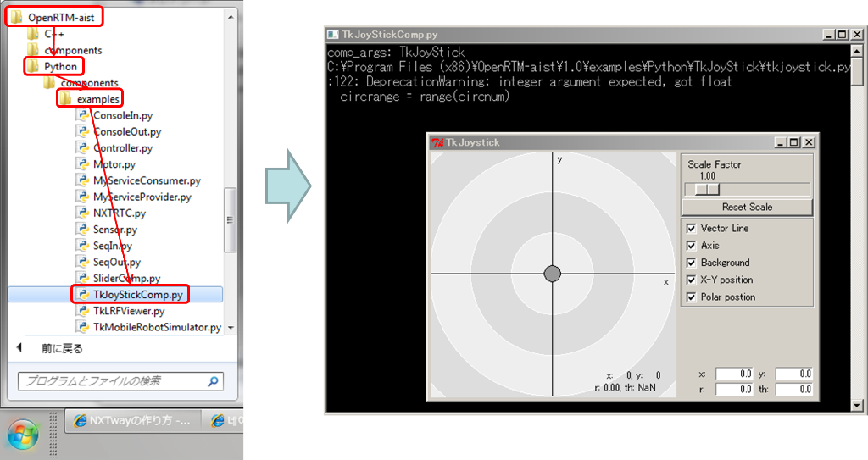Minimize the TkJoystick window
Viewport: 868px width, 460px height.
point(781,143)
